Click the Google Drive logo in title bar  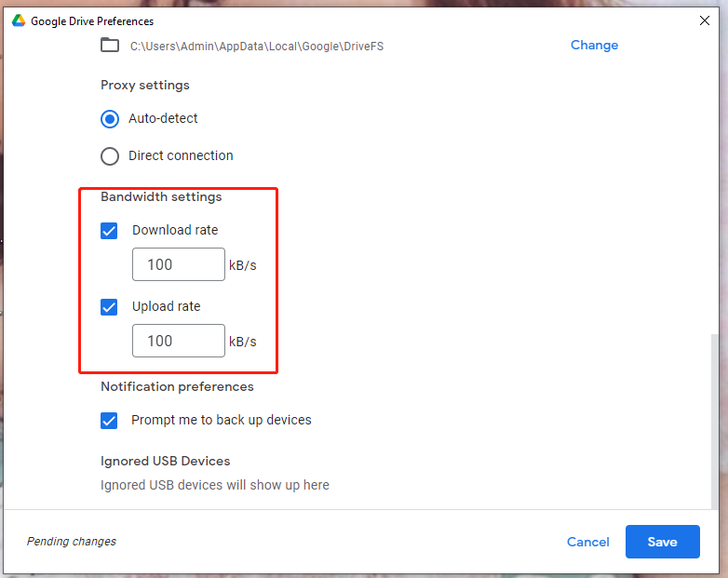point(19,20)
